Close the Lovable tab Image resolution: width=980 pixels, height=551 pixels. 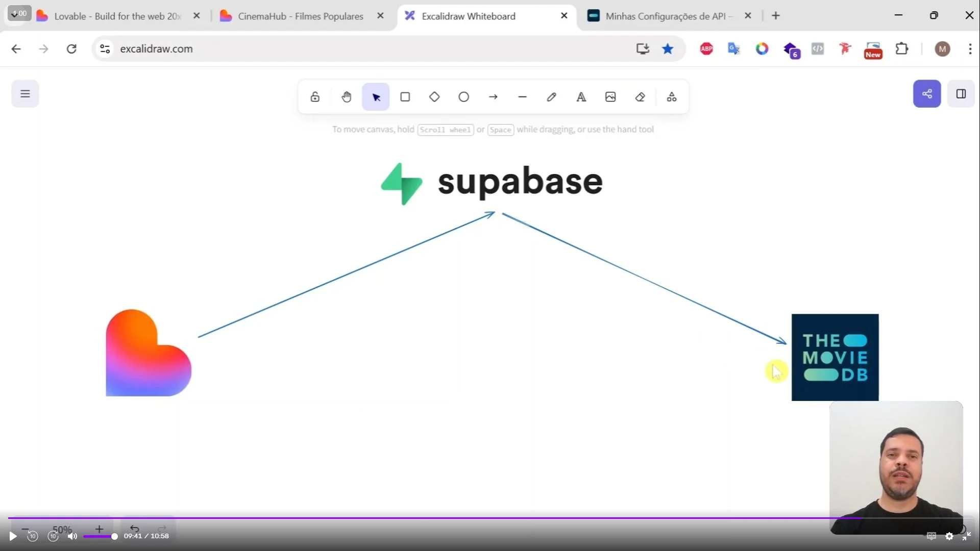coord(197,16)
